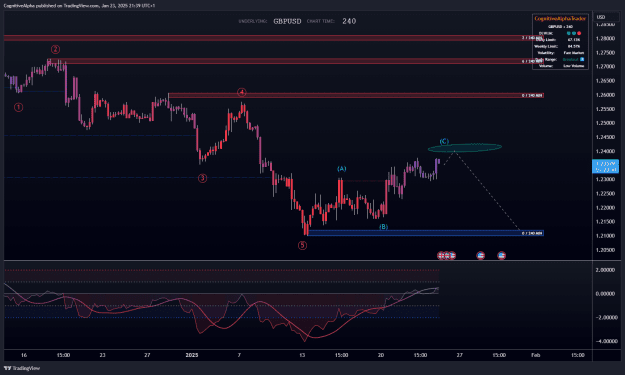Click the blue current price label on axis
The width and height of the screenshot is (625, 375).
[605, 166]
